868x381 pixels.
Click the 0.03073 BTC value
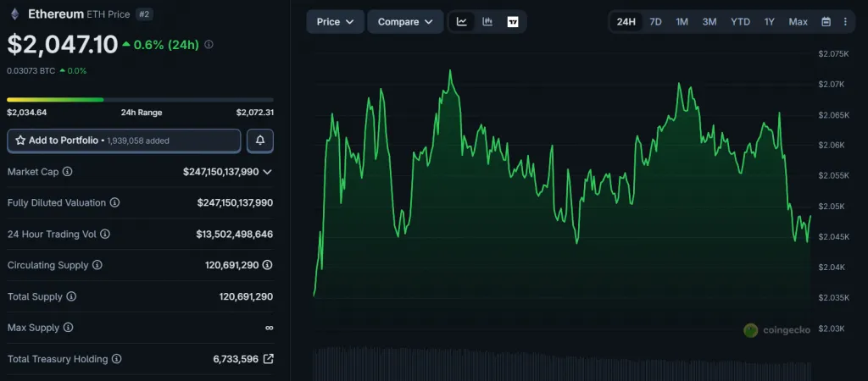31,71
